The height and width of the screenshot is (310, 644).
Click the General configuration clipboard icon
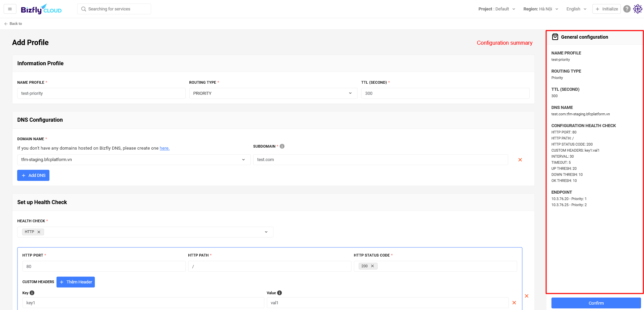555,37
